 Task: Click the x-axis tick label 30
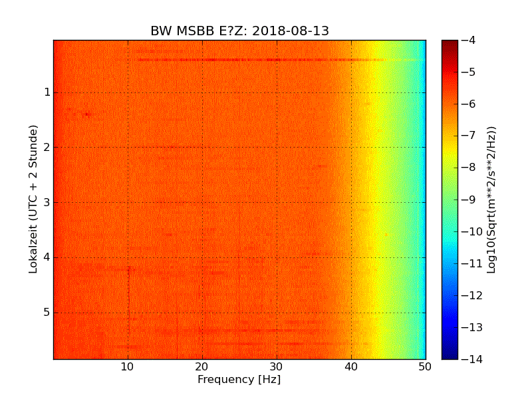(x=277, y=366)
